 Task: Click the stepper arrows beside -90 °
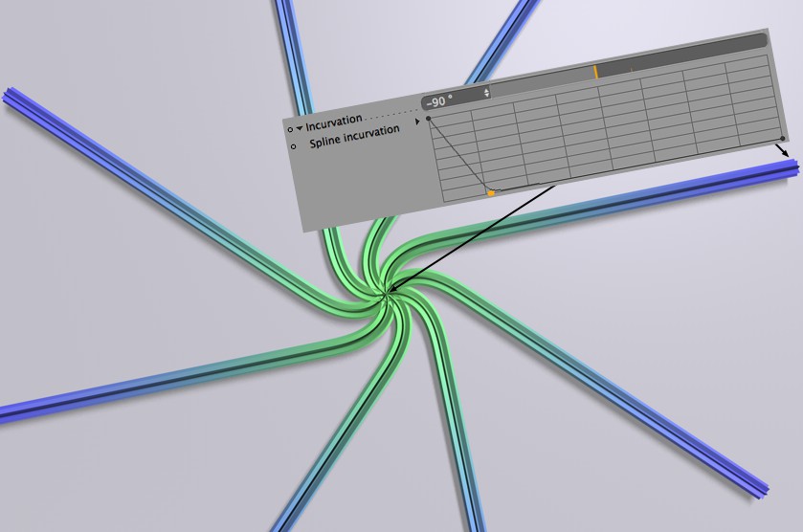486,92
